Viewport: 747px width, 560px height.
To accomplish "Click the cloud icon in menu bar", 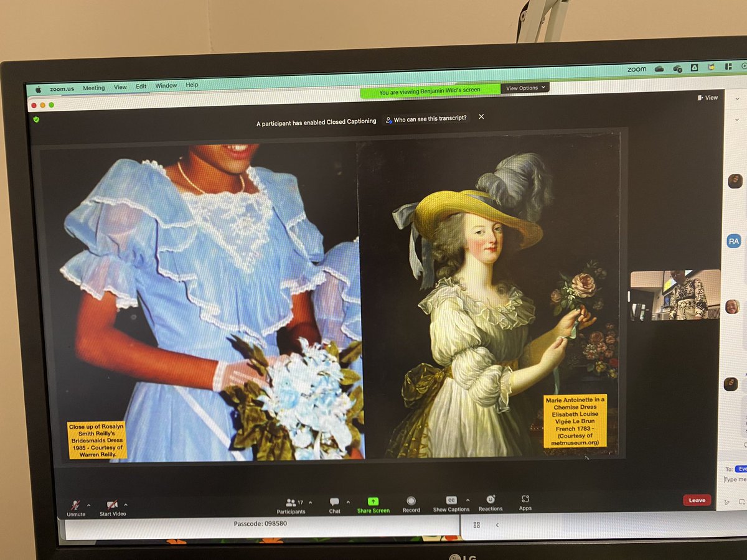I will 659,69.
